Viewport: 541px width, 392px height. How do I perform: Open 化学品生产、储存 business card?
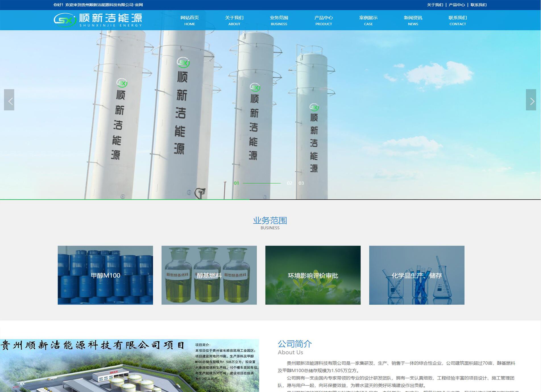[416, 275]
